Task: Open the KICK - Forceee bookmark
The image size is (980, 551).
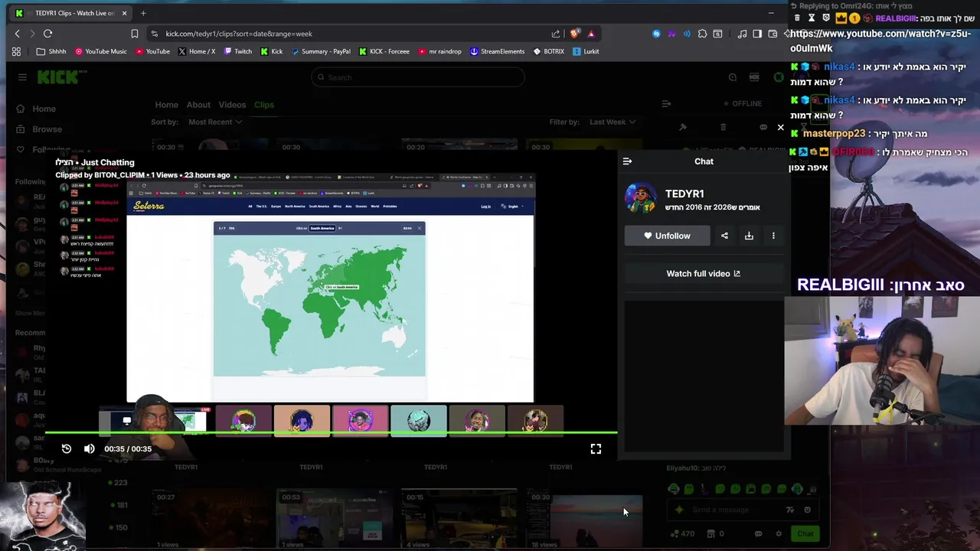Action: tap(384, 51)
